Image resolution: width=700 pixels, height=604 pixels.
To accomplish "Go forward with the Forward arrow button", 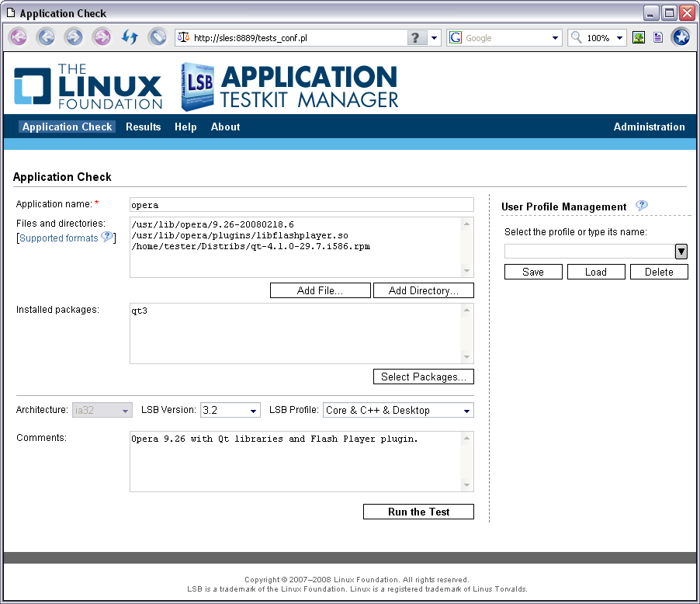I will (74, 37).
